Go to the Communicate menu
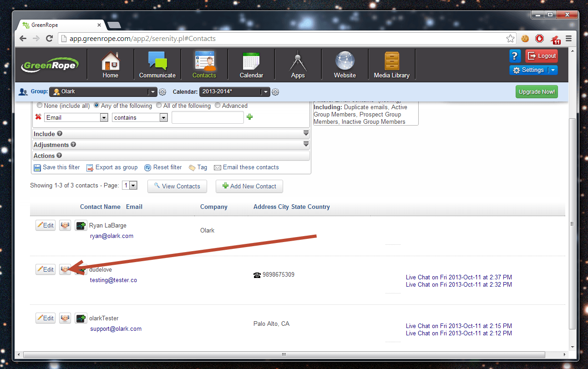Screen dimensions: 588x369 click(x=157, y=65)
